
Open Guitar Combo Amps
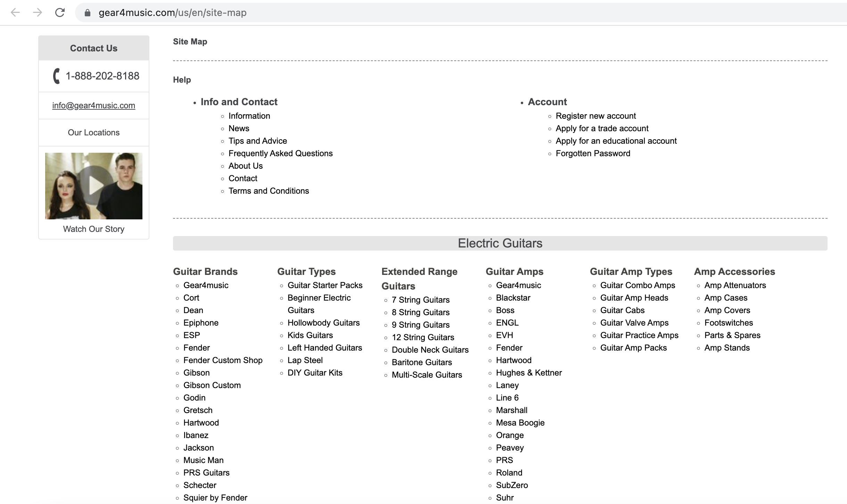[x=638, y=285]
